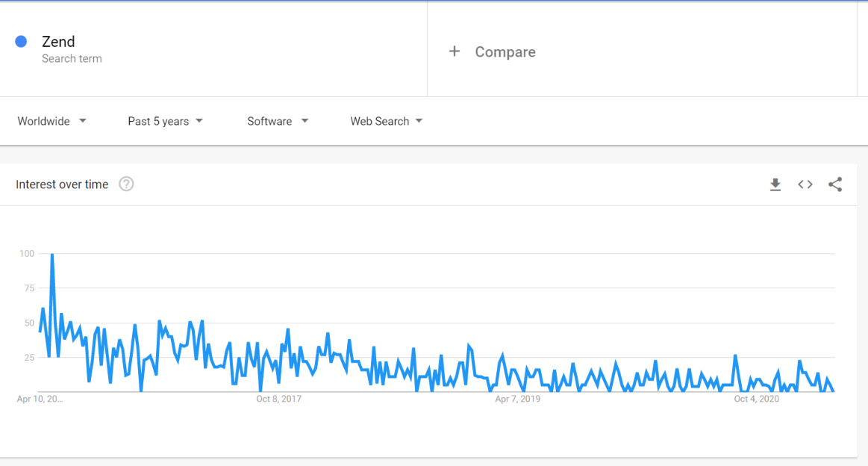
Task: Click the peak of the trend line at 100
Action: point(51,254)
